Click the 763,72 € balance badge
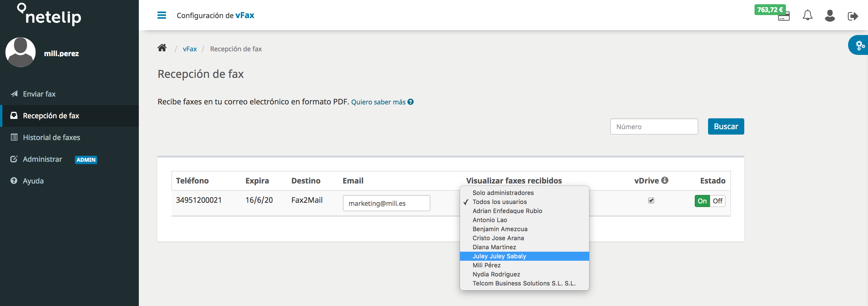Viewport: 868px width, 306px height. [x=770, y=9]
